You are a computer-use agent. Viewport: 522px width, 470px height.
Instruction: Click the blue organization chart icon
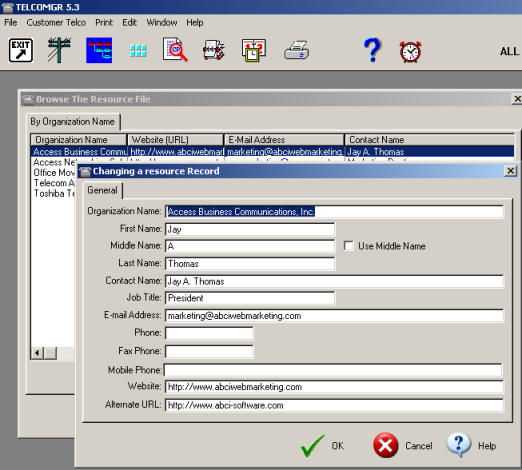tap(99, 50)
